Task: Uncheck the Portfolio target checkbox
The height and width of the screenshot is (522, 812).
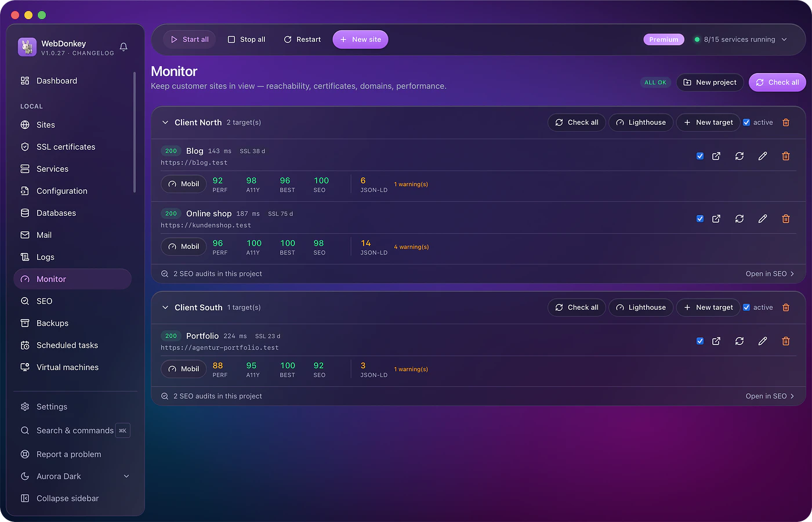Action: pyautogui.click(x=700, y=341)
